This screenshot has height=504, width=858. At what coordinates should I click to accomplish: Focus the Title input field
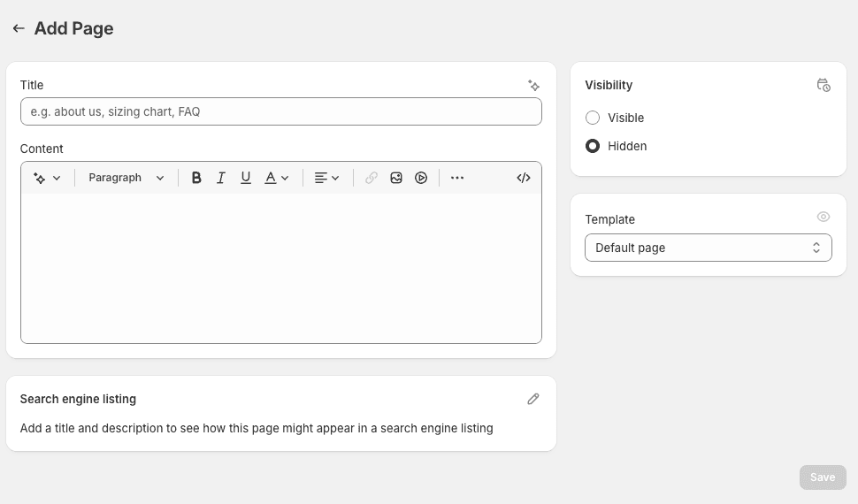[281, 111]
